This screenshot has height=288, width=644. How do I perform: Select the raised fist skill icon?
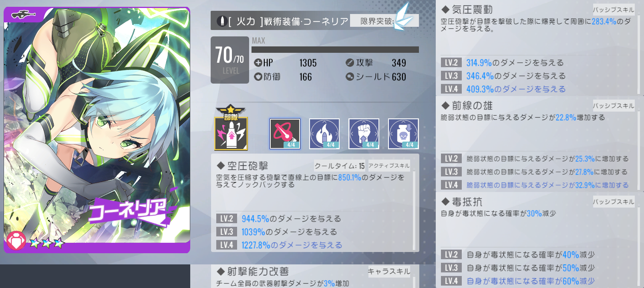pyautogui.click(x=364, y=134)
